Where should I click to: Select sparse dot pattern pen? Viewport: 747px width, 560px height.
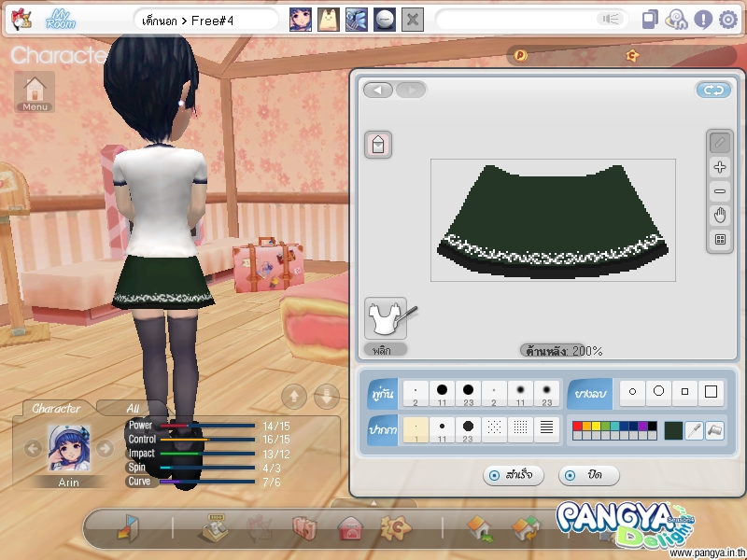(494, 430)
